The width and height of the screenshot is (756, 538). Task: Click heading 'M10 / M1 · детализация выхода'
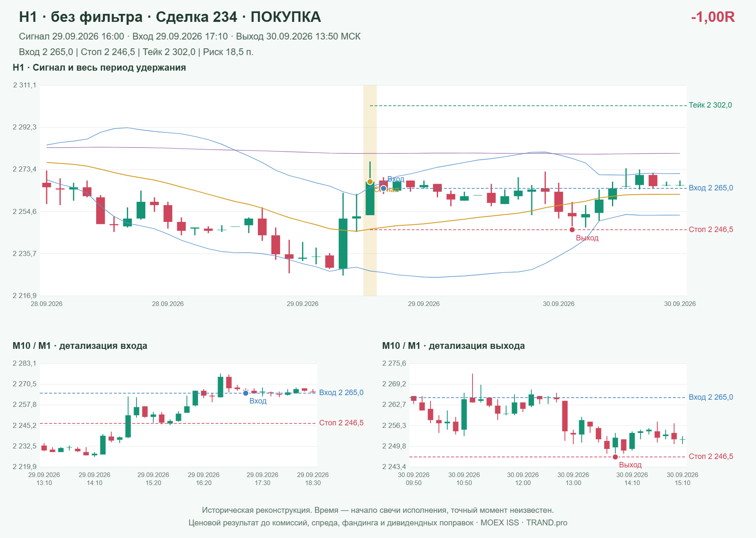(x=453, y=346)
